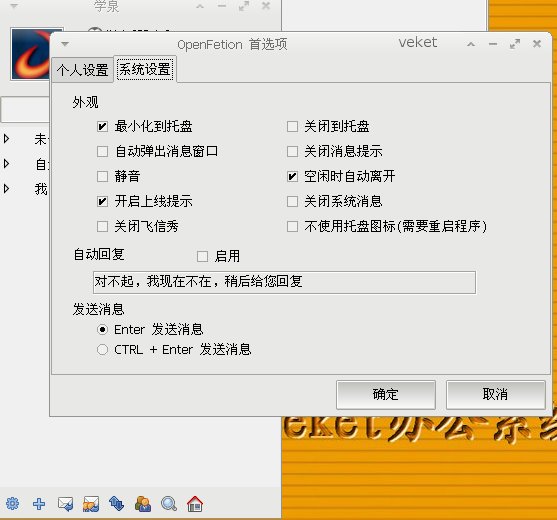Viewport: 557px width, 520px height.
Task: Open window menu arrow on main window title bar
Action: coord(14,6)
